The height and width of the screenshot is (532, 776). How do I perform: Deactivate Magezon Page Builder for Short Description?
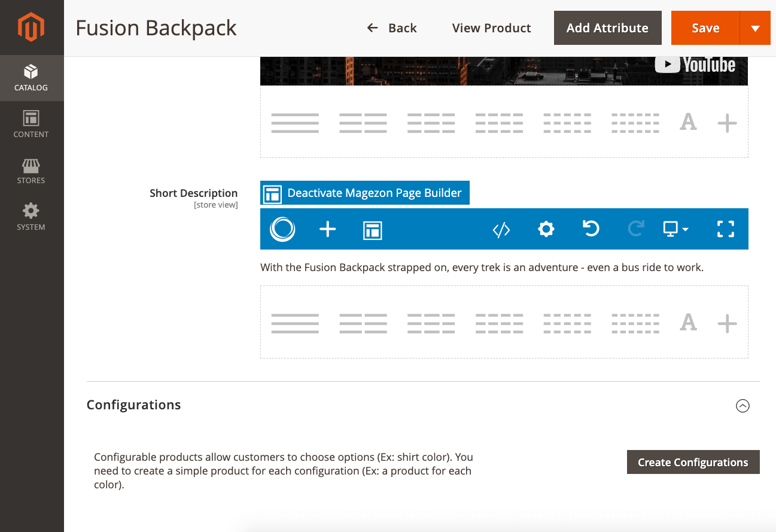[365, 193]
